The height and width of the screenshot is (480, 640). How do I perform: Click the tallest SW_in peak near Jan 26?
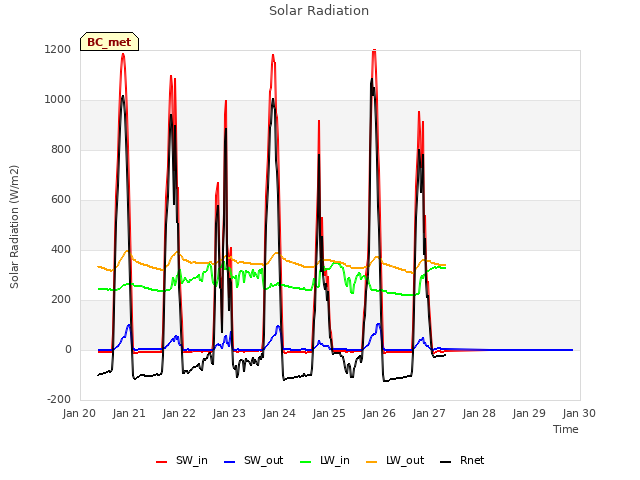pyautogui.click(x=374, y=51)
